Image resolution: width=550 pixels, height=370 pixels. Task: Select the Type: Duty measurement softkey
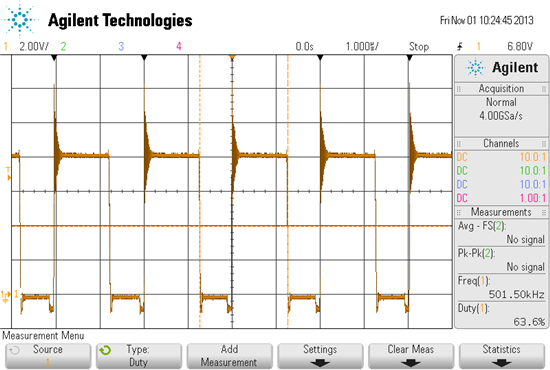coord(139,356)
